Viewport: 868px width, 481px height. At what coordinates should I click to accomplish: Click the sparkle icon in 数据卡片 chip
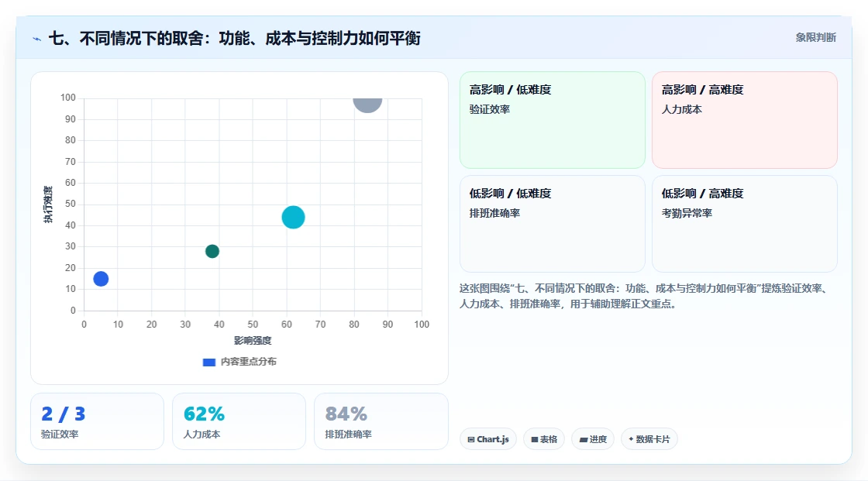click(631, 439)
